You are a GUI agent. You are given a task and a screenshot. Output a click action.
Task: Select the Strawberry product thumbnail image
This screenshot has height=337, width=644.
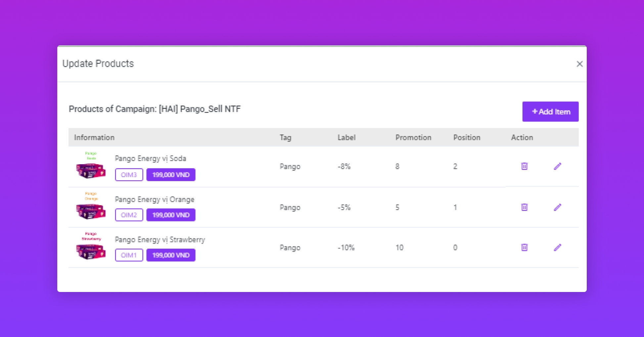91,247
